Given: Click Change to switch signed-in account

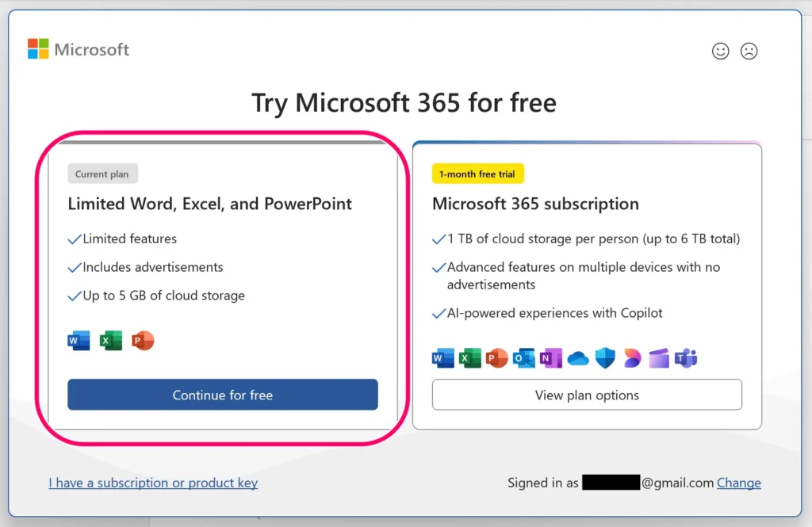Looking at the screenshot, I should coord(739,483).
